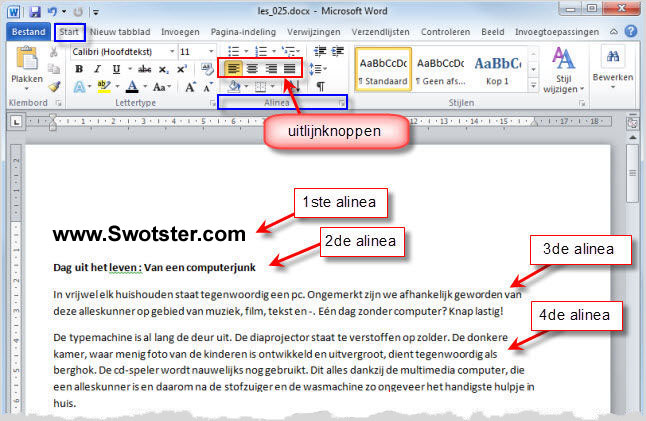Open the Lettertype dialog launcher
Screen dimensions: 646x421
(x=213, y=103)
